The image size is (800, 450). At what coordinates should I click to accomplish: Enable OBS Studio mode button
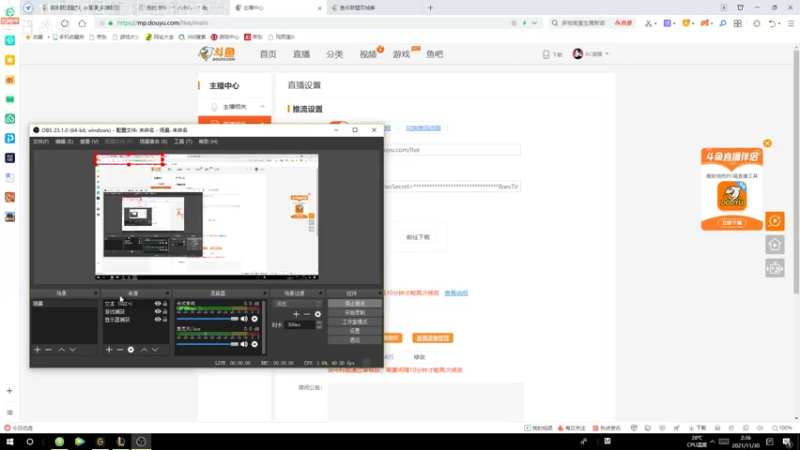[x=355, y=321]
